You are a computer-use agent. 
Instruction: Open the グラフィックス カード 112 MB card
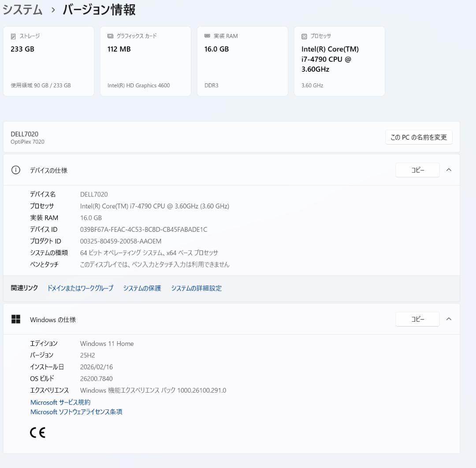(145, 61)
